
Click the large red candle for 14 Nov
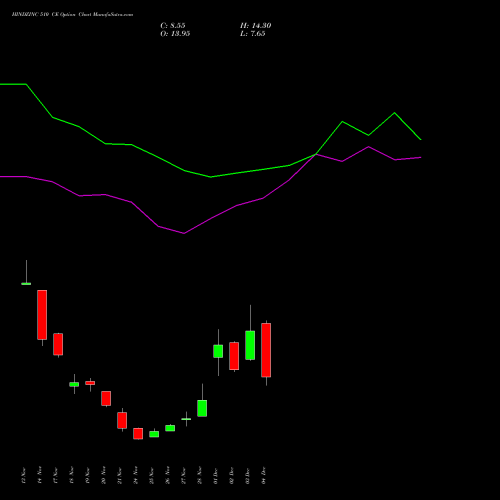coord(42,315)
